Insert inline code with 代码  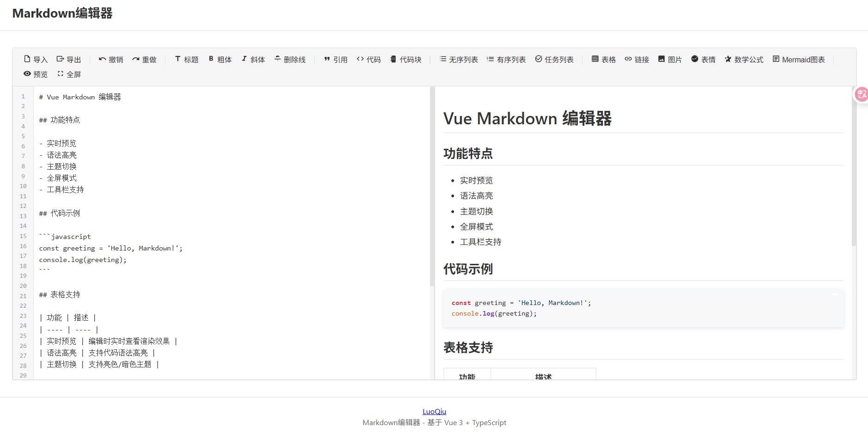point(369,60)
